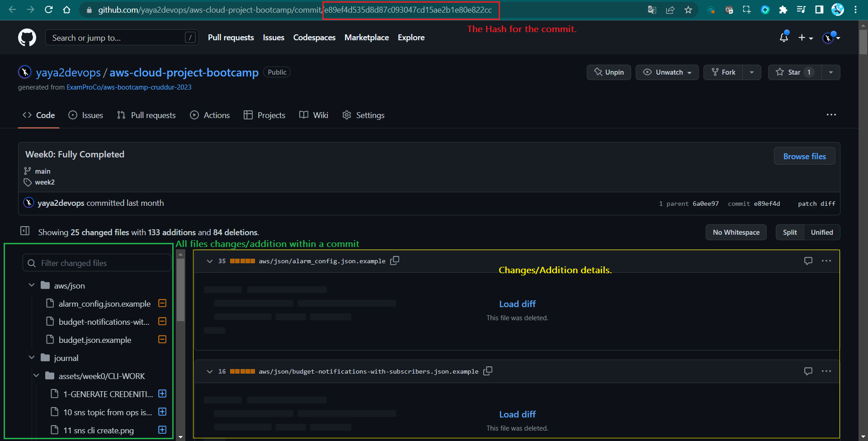Open the patch link

click(x=807, y=204)
